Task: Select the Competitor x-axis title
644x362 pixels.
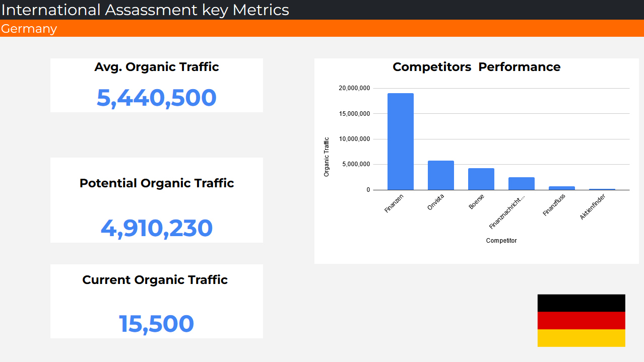Action: 501,241
